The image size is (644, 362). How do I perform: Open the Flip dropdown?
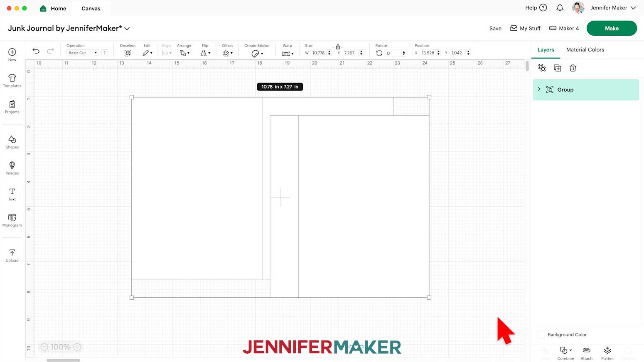click(205, 53)
